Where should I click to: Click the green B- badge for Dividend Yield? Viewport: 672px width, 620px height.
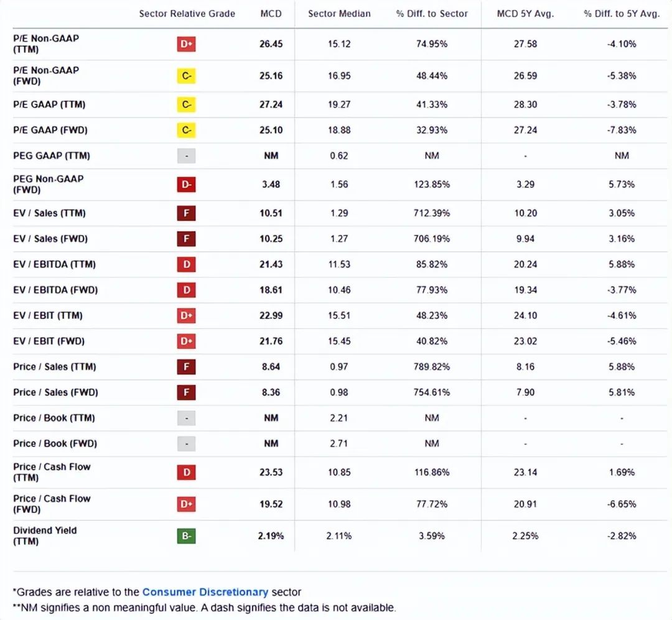[x=186, y=536]
